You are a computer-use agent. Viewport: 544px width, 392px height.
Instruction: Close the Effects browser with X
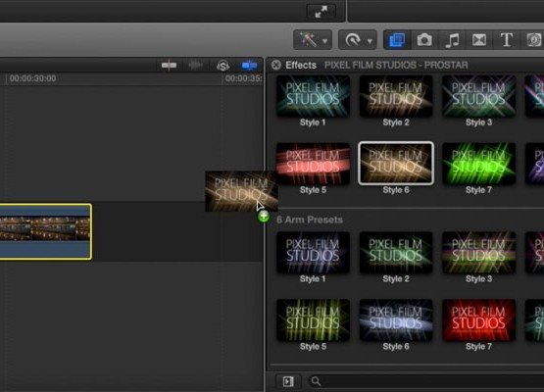point(276,65)
